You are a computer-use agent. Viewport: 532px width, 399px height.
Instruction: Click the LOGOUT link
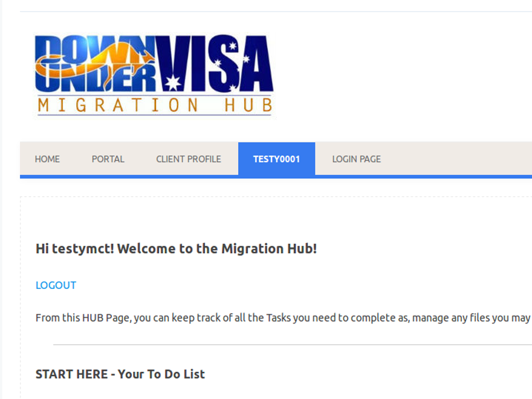56,285
